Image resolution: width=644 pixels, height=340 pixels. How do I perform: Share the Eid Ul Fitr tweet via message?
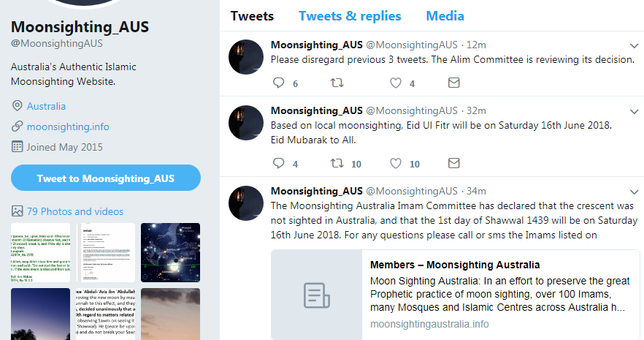453,162
